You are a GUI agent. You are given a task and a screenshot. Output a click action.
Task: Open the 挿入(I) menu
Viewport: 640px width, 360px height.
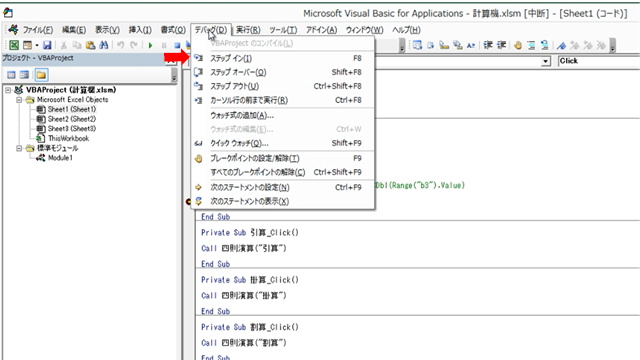[x=140, y=30]
